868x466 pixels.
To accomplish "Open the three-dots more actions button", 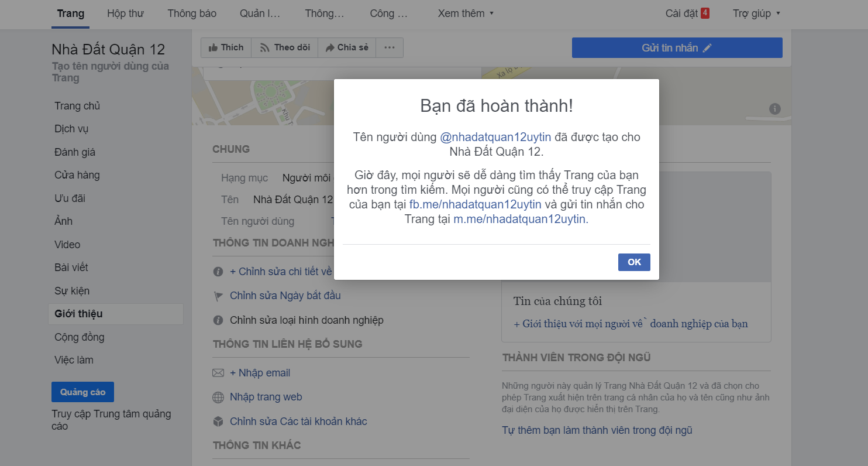I will point(390,48).
